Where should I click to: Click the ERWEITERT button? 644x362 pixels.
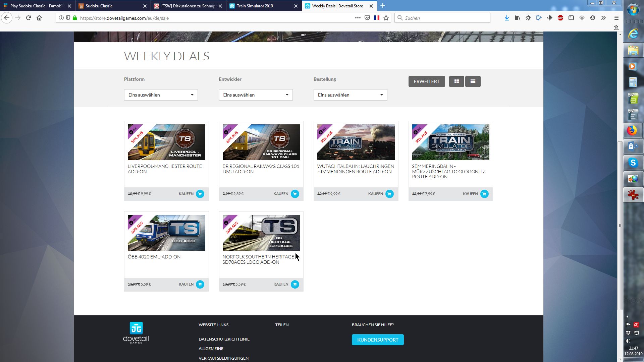426,81
